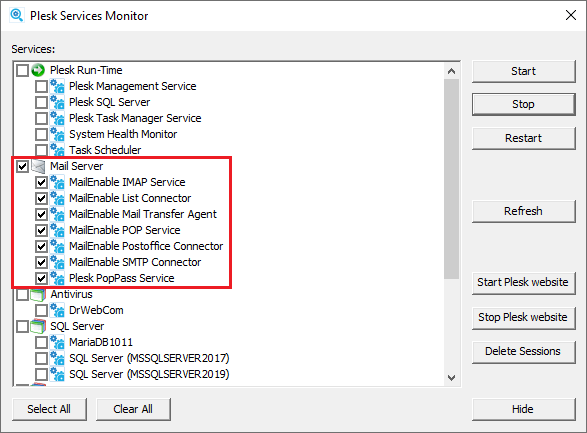Click the Plesk Run-Time green arrow icon
Screen dimensions: 587x433
[x=38, y=70]
